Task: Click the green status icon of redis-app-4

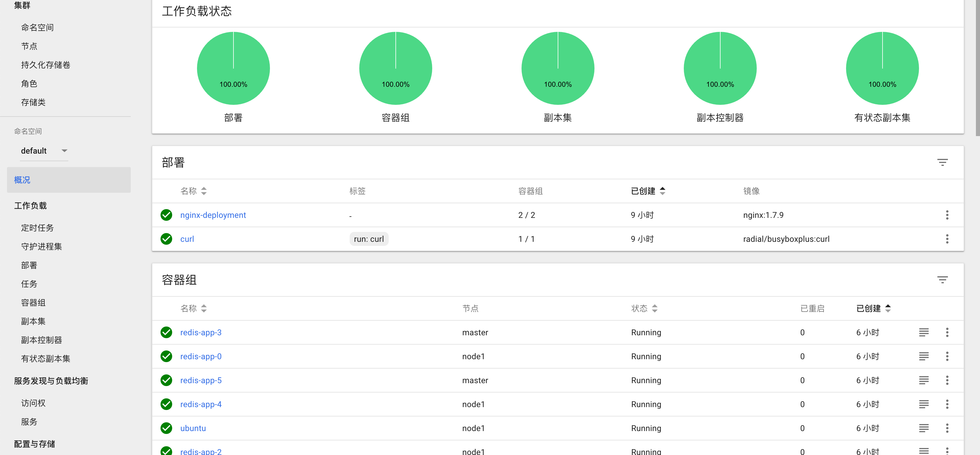Action: [166, 404]
